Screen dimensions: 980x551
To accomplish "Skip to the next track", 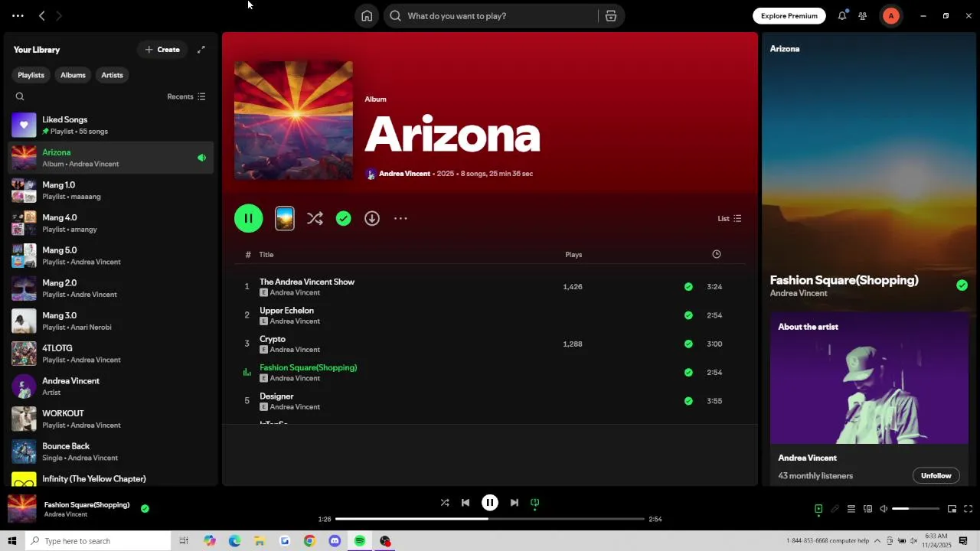I will pos(514,503).
